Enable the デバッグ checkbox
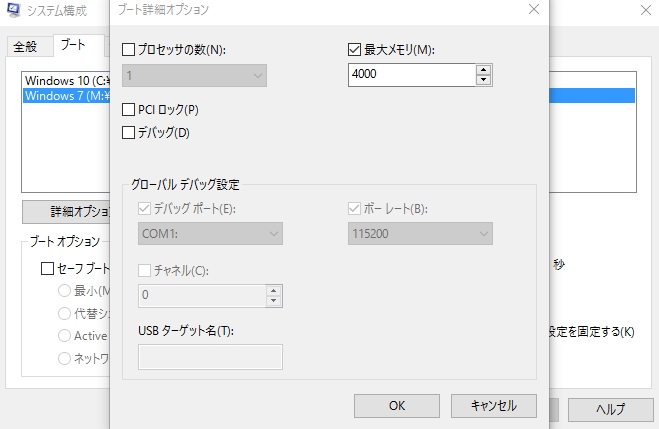659x429 pixels. (128, 131)
